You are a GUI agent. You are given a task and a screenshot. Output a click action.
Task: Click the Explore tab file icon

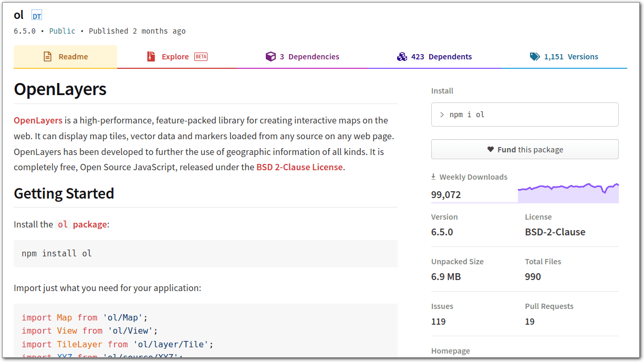pyautogui.click(x=151, y=57)
